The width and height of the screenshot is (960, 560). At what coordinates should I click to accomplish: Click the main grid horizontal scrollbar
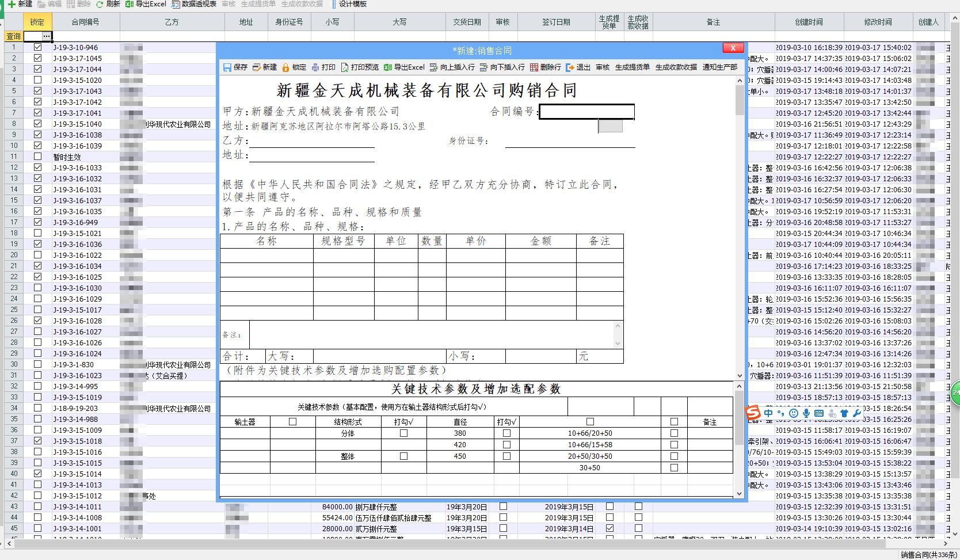[x=449, y=543]
